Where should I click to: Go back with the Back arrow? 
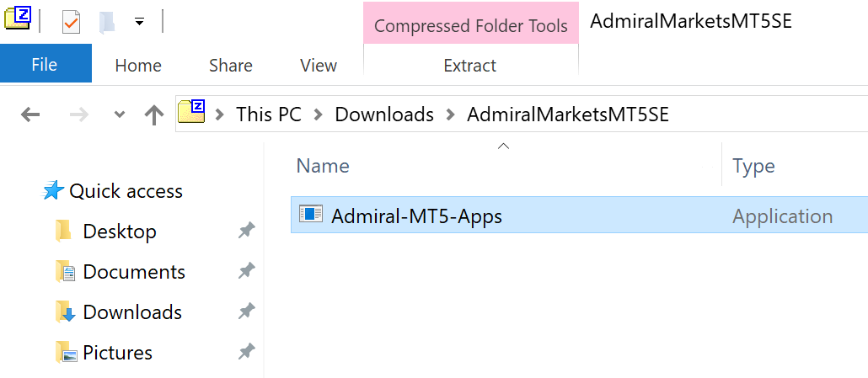point(29,114)
